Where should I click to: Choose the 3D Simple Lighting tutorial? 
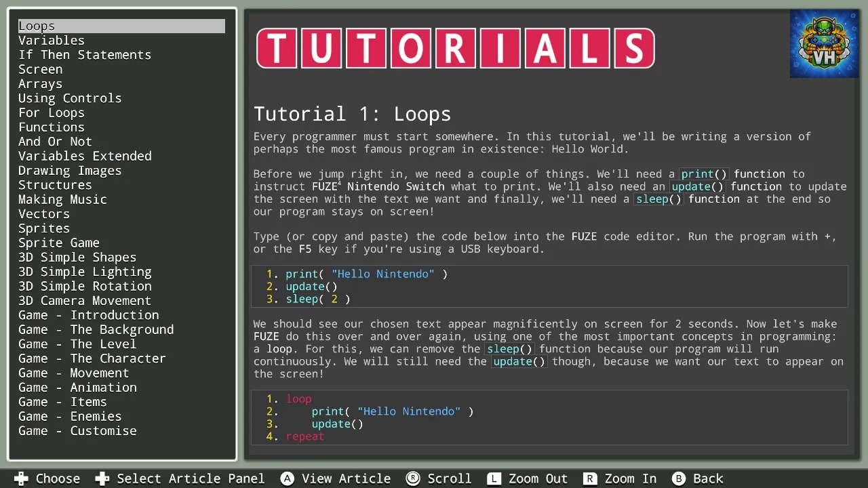85,272
